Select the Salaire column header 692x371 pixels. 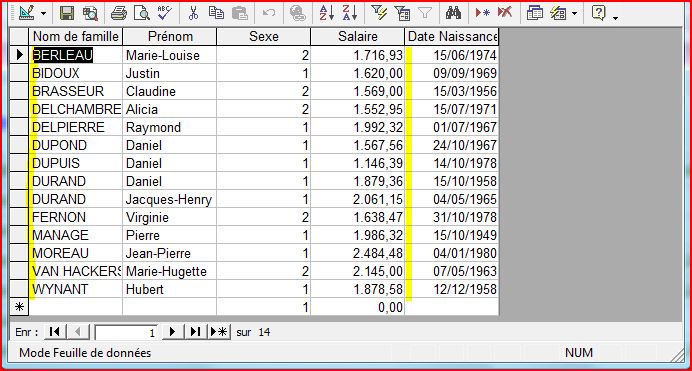[x=357, y=36]
